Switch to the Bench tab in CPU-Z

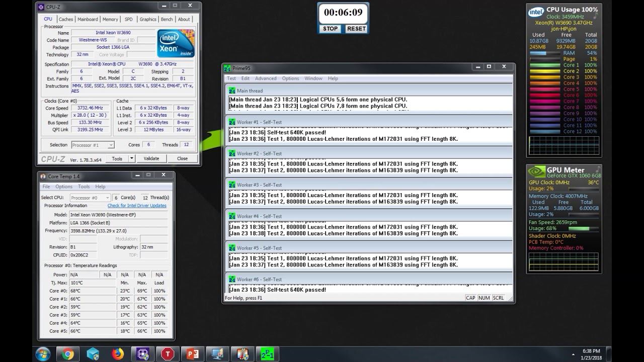coord(167,19)
